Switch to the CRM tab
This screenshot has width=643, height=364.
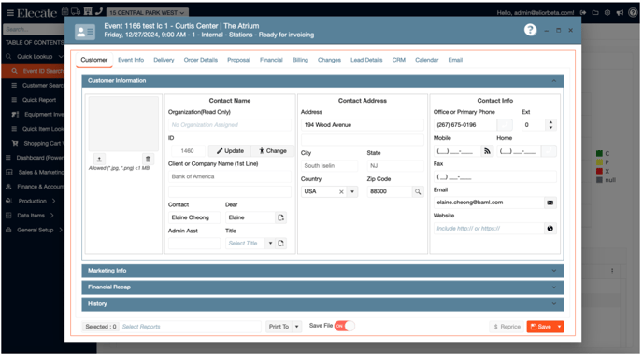coord(398,60)
